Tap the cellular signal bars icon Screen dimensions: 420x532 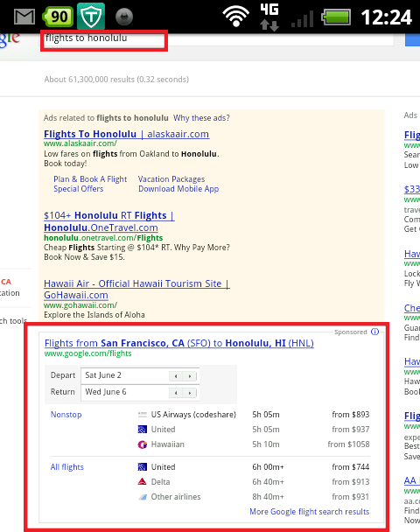302,19
